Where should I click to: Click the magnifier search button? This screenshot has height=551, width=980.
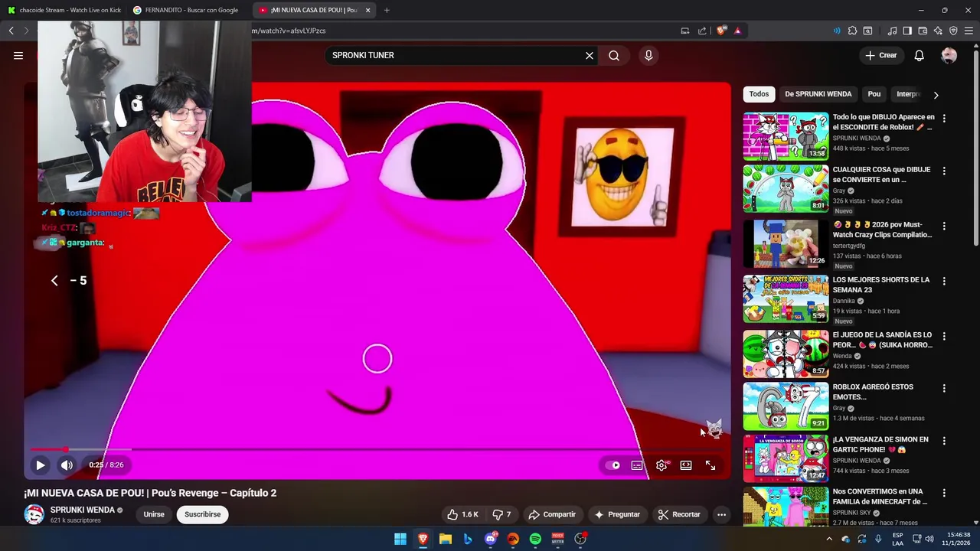tap(614, 55)
